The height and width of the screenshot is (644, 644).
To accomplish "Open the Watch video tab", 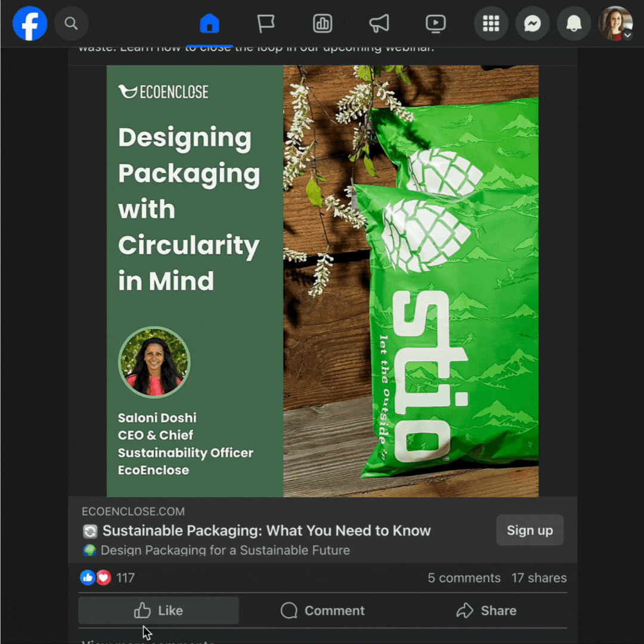I will tap(435, 23).
